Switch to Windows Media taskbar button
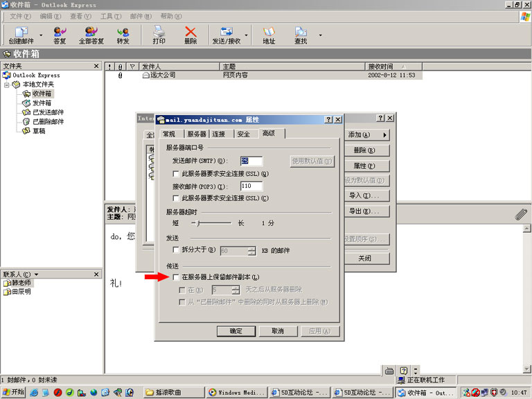Image resolution: width=532 pixels, height=399 pixels. (x=236, y=393)
